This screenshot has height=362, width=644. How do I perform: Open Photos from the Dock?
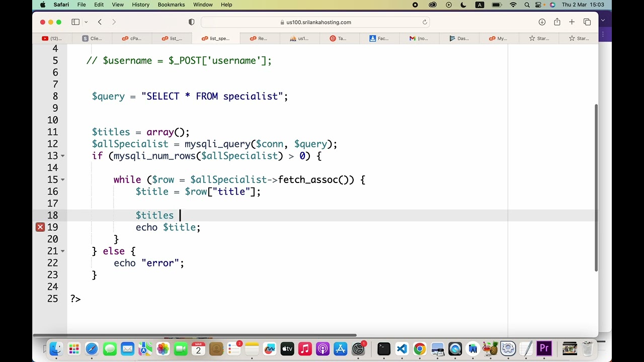pos(163,348)
